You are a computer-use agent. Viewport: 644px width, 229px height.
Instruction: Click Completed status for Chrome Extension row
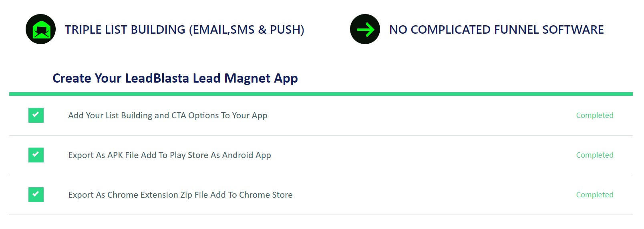[595, 195]
